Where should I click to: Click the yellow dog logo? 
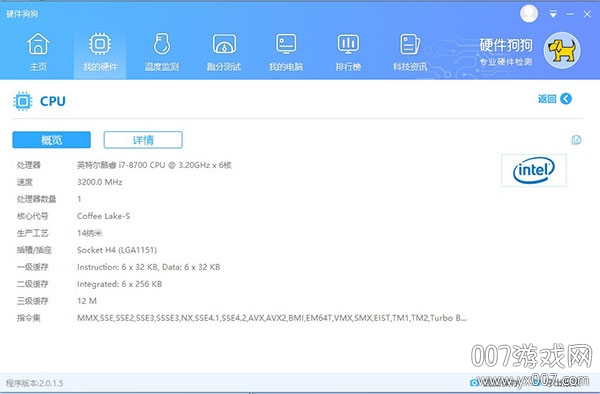tap(562, 50)
